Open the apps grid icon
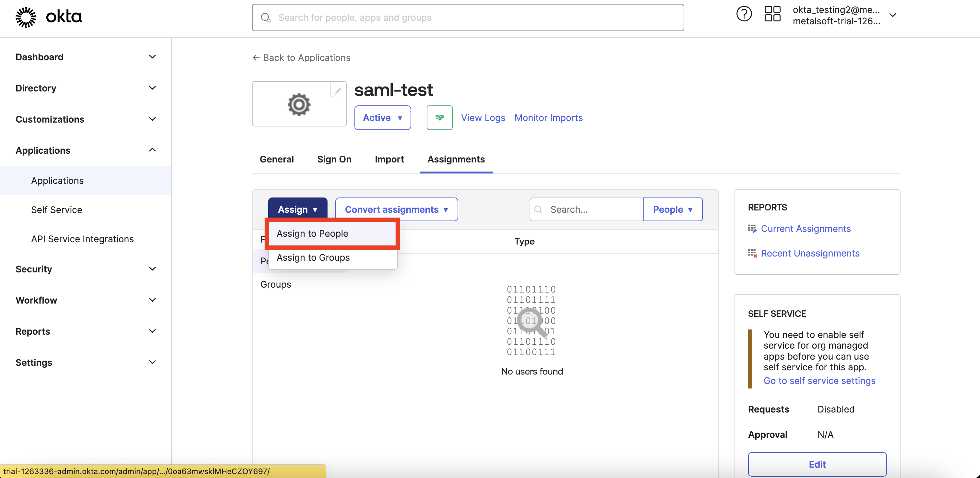 772,14
